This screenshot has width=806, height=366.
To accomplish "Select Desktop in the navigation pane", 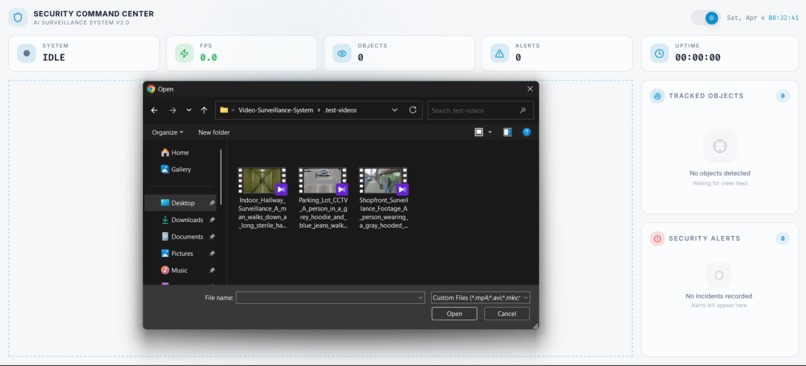I will pos(180,203).
